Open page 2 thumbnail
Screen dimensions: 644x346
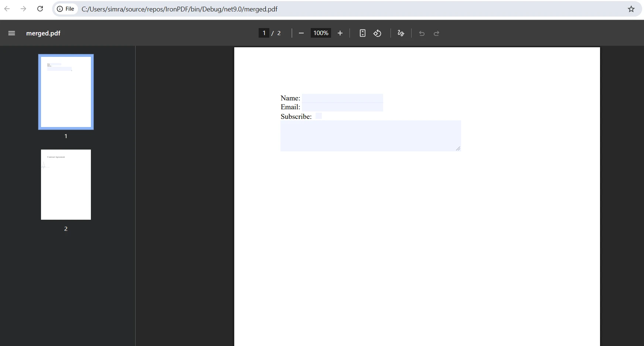65,185
